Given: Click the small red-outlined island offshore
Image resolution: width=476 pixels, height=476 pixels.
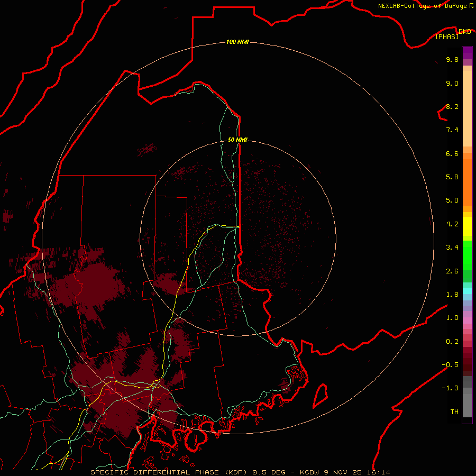Looking at the screenshot, I should 321,396.
